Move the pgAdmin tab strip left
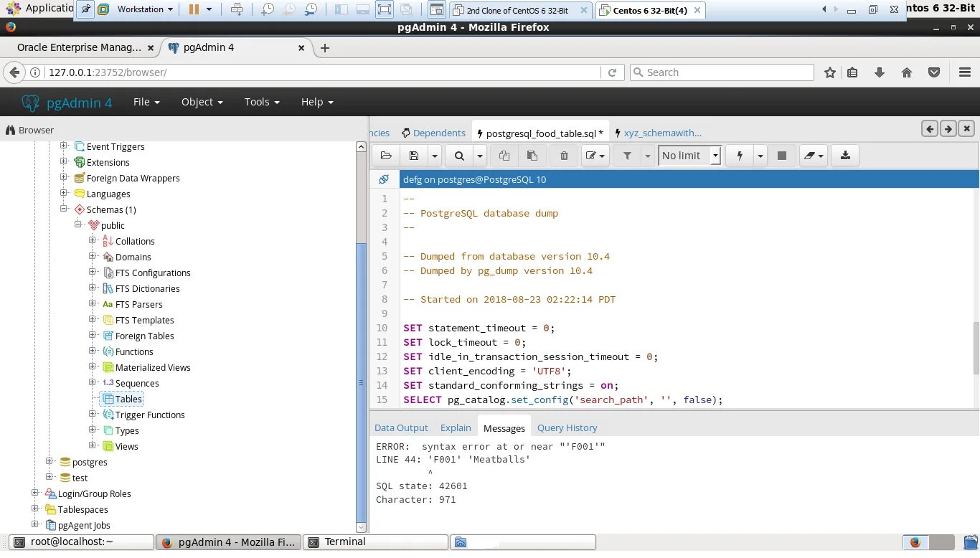980x558 pixels. [x=930, y=129]
